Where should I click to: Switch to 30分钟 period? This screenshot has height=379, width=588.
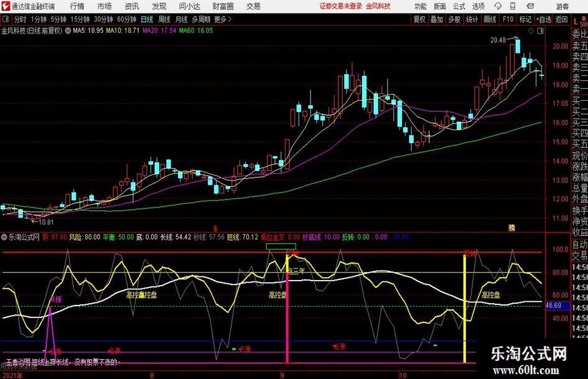coord(103,19)
